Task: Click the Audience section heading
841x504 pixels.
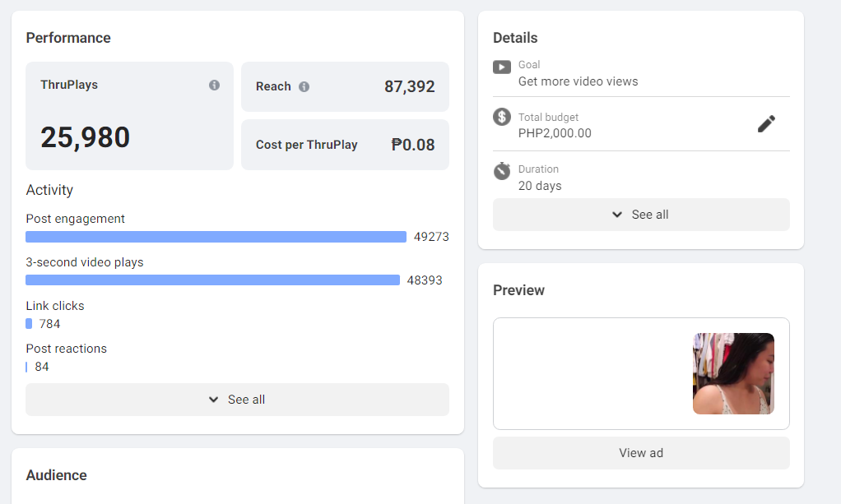Action: (56, 475)
